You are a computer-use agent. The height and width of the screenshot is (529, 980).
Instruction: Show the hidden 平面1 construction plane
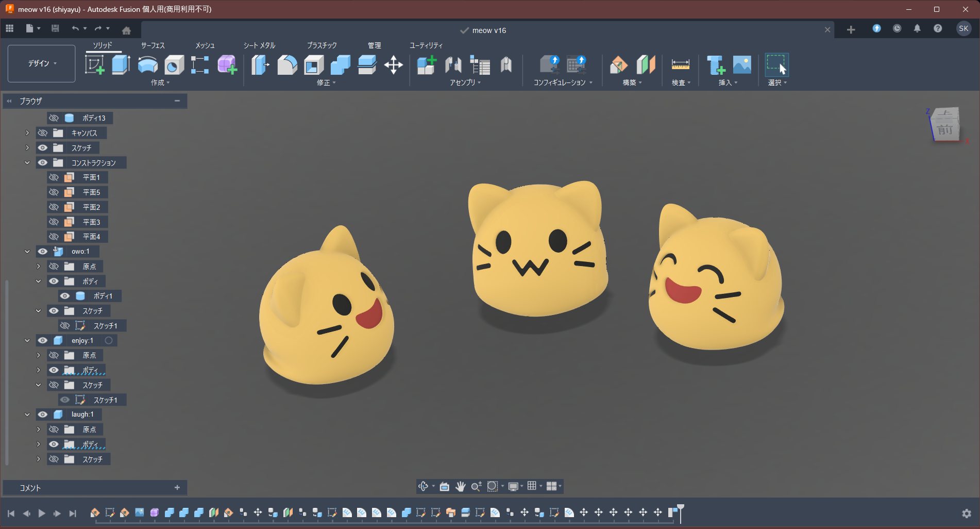[x=54, y=177]
